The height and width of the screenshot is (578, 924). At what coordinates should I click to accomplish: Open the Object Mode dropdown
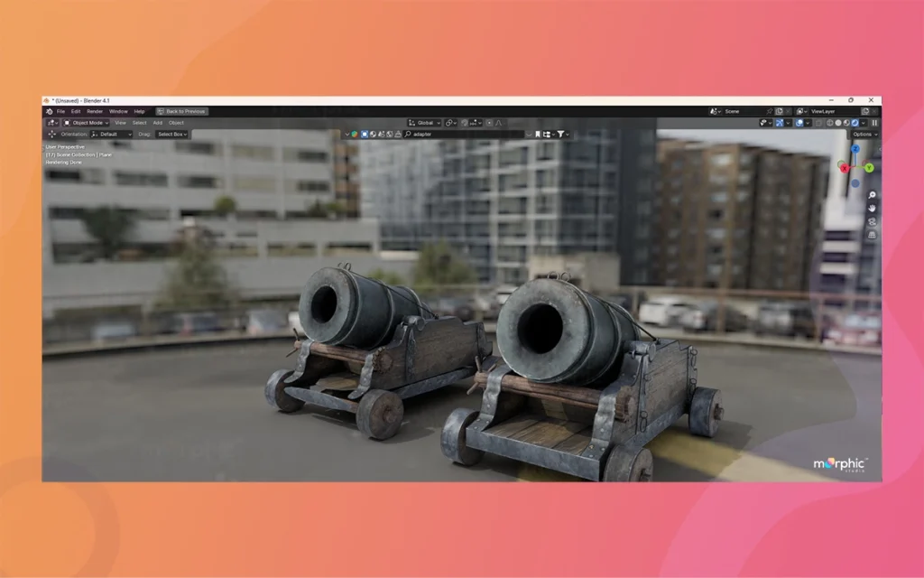point(86,123)
